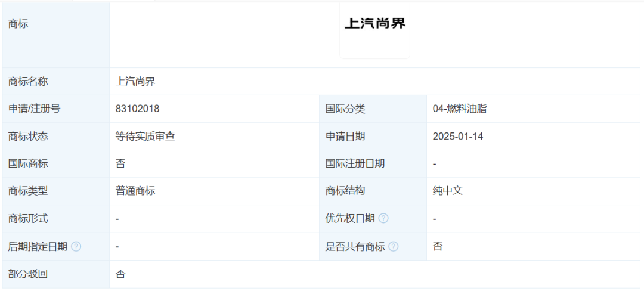This screenshot has width=644, height=291.
Task: Click the 商标结构 label cell
Action: [x=373, y=191]
